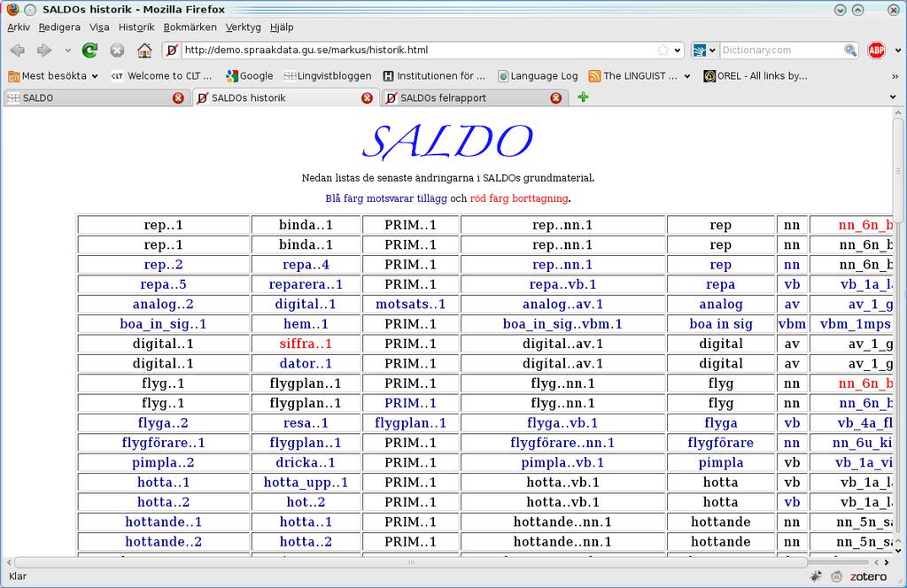Reload the page with the green refresh icon
The width and height of the screenshot is (907, 588).
89,50
